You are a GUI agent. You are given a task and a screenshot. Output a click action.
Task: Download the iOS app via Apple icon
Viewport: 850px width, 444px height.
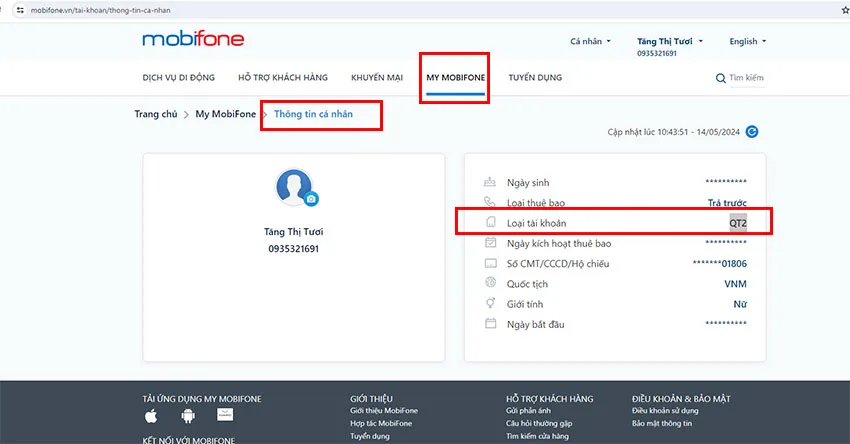[x=151, y=416]
